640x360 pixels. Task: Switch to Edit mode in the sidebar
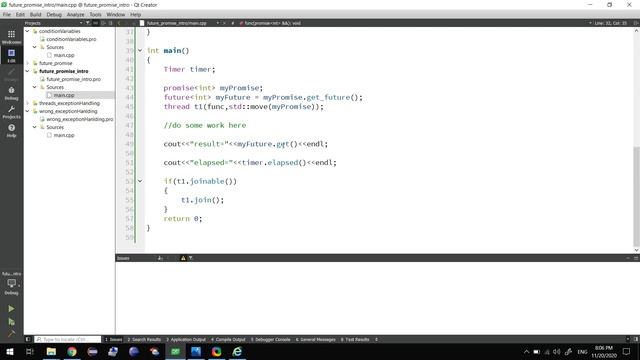tap(11, 55)
